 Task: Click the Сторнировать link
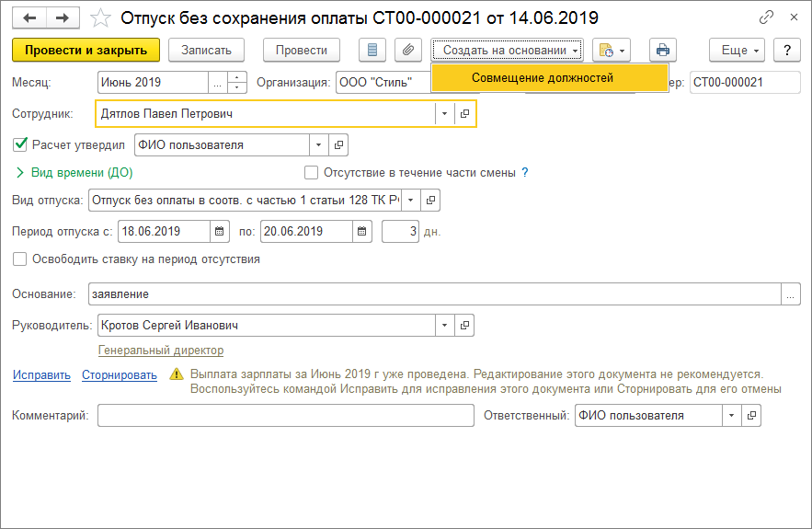120,374
